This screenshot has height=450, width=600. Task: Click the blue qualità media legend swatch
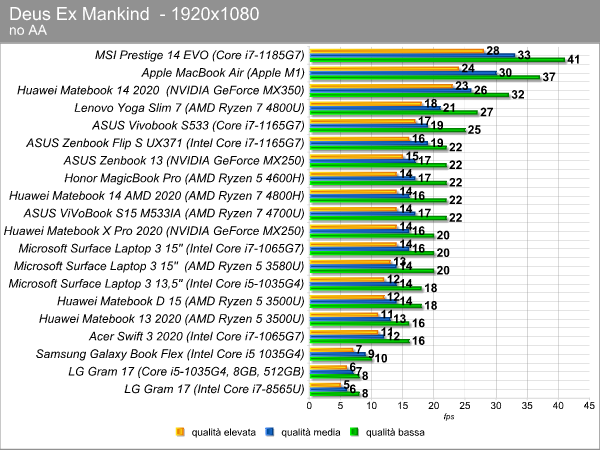pos(269,432)
